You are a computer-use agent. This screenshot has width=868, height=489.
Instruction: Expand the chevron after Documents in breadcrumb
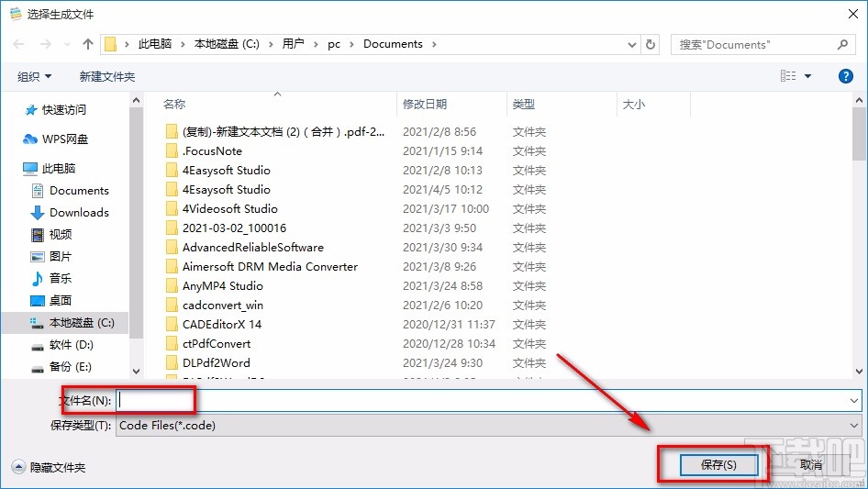click(x=434, y=44)
